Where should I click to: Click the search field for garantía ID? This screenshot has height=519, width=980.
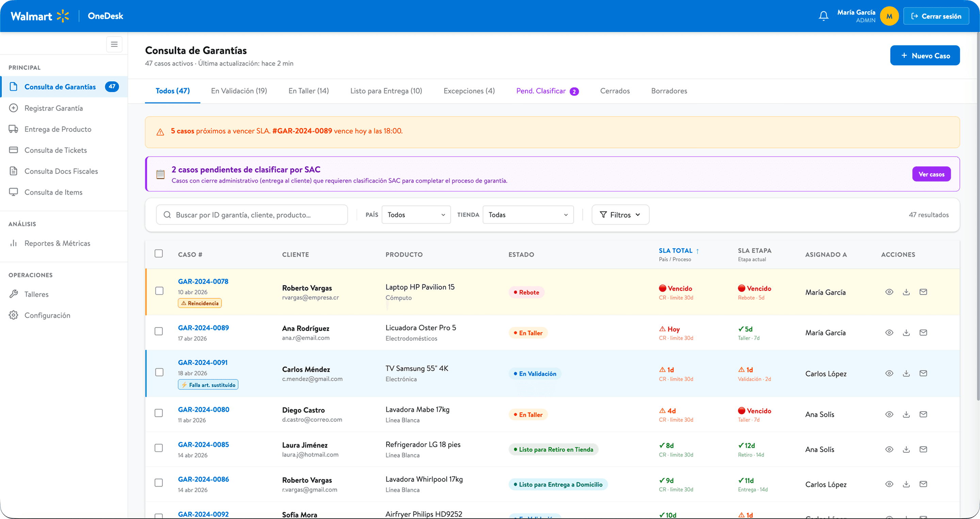coord(252,215)
